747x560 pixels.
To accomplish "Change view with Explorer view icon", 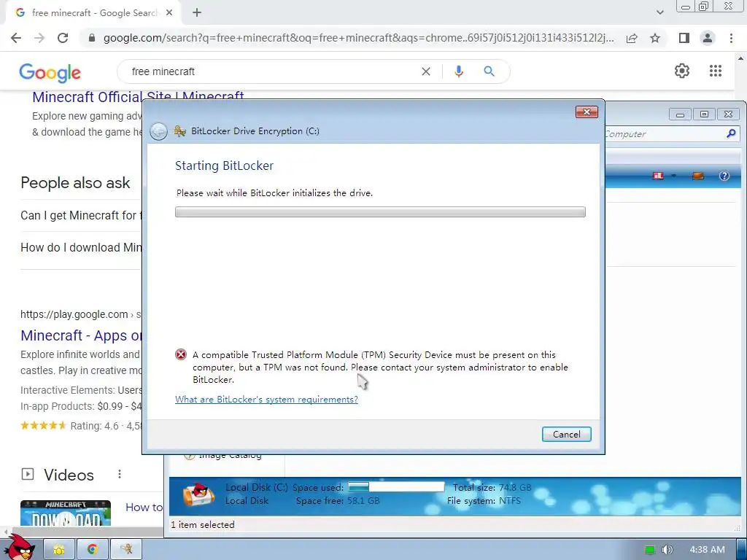I will 658,176.
